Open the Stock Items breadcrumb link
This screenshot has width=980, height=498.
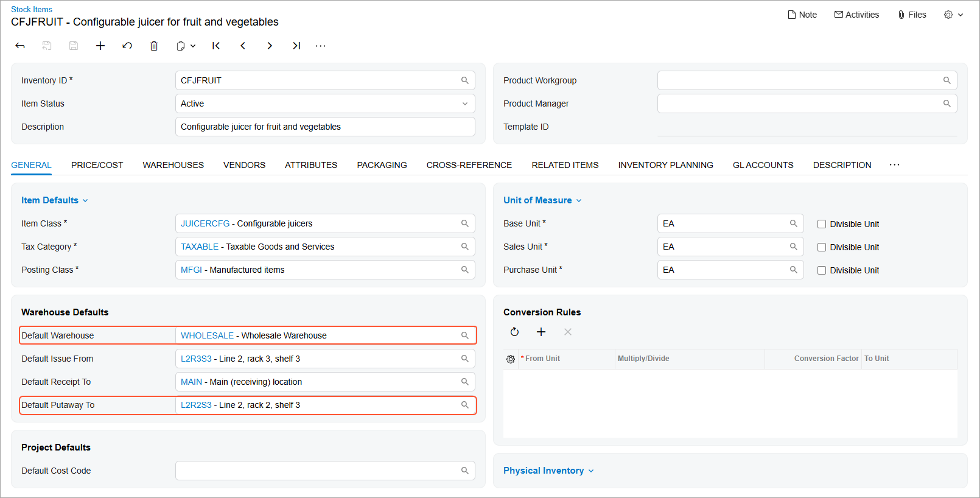32,9
